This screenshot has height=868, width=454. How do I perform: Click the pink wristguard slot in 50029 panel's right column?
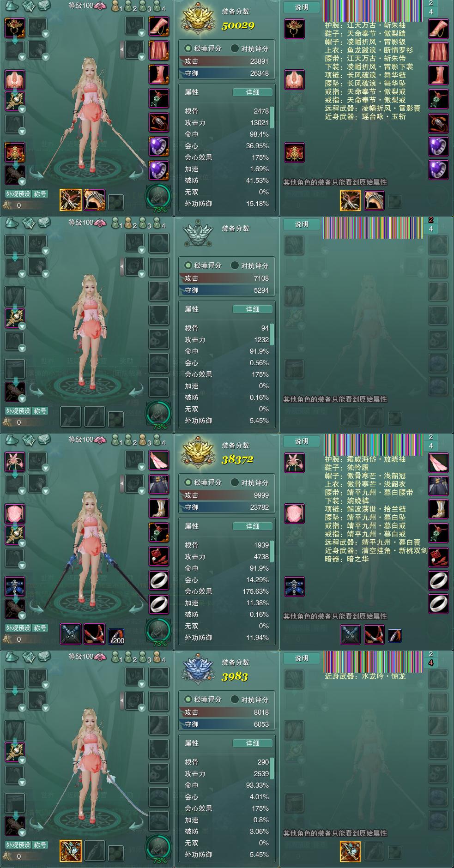(158, 26)
